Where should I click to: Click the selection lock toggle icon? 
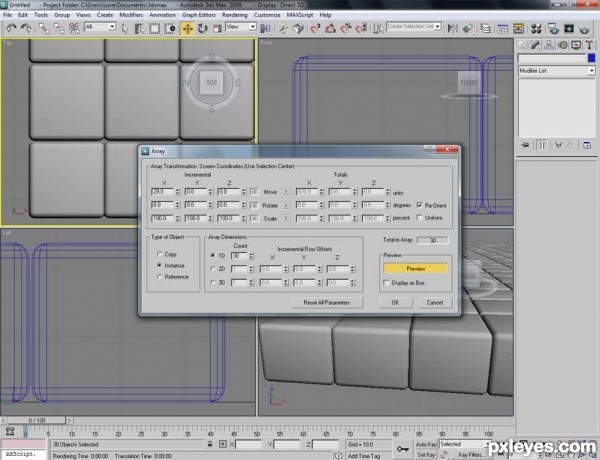click(210, 444)
